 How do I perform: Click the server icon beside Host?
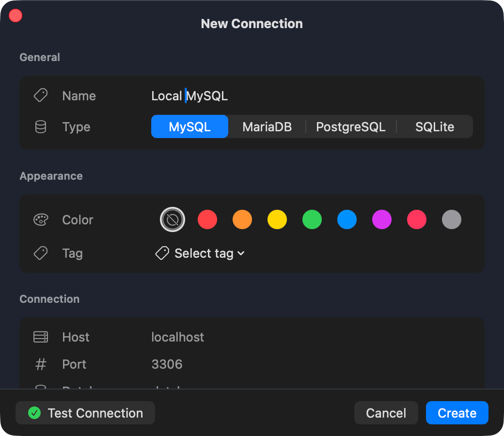point(40,337)
